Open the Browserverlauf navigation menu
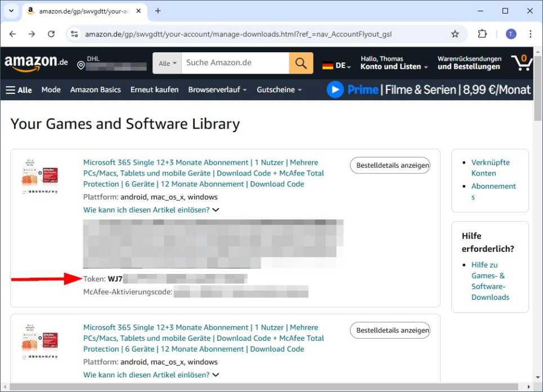 pyautogui.click(x=217, y=89)
